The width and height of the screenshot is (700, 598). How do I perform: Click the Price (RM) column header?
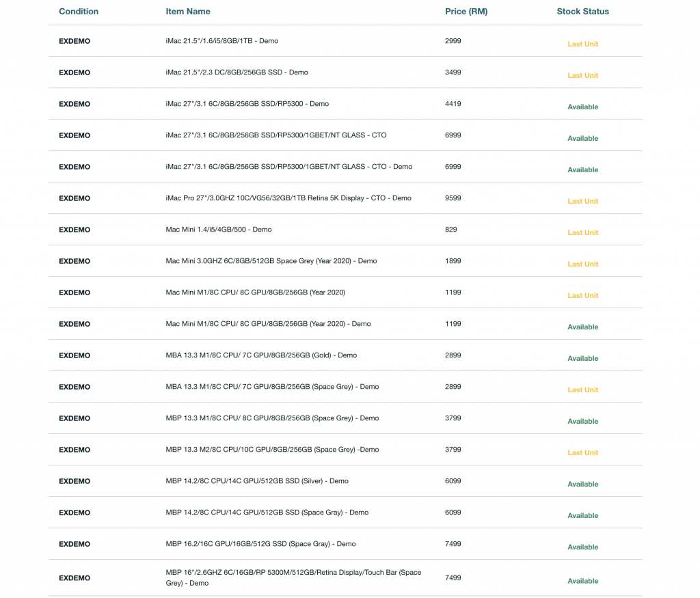466,12
